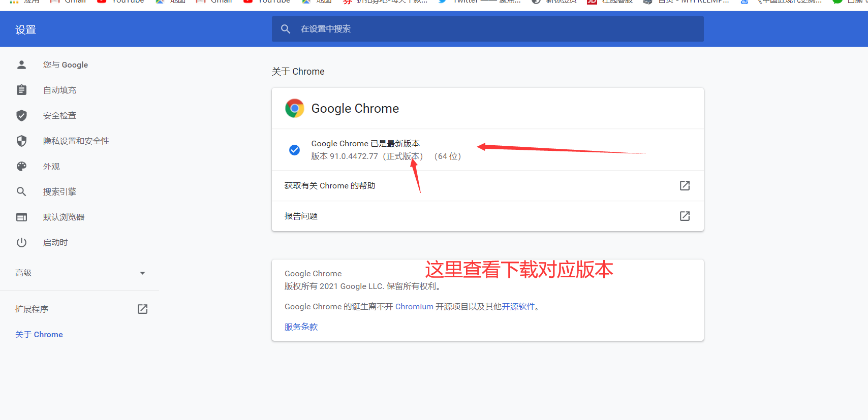Open 获取有关 Chrome 的帮助 external link icon
The height and width of the screenshot is (420, 868).
pos(685,185)
